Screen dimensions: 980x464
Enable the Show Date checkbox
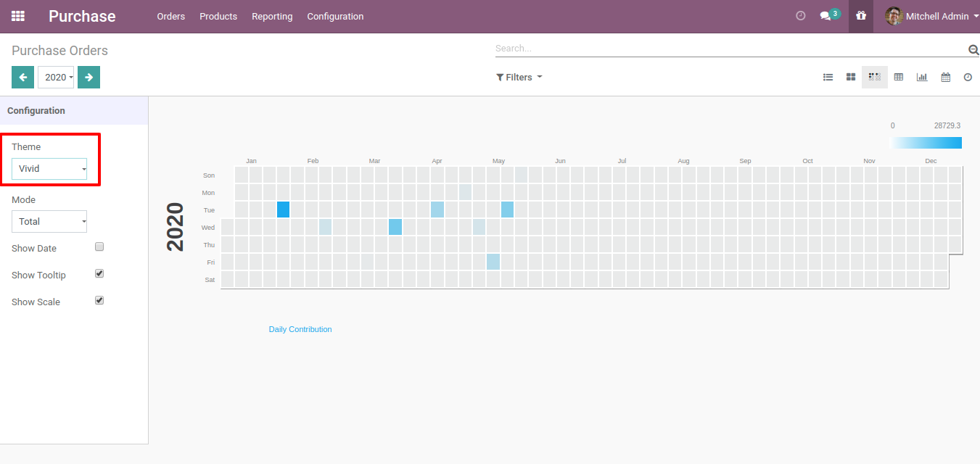click(100, 246)
